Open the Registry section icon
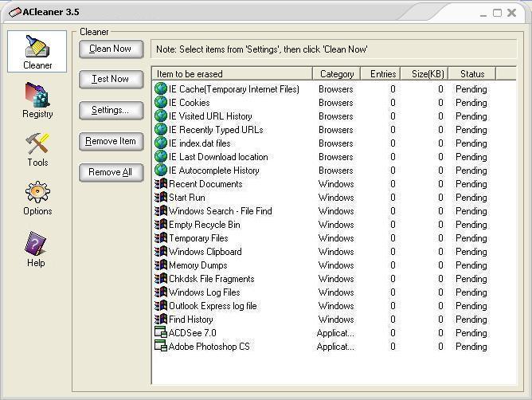Image resolution: width=532 pixels, height=400 pixels. [37, 100]
